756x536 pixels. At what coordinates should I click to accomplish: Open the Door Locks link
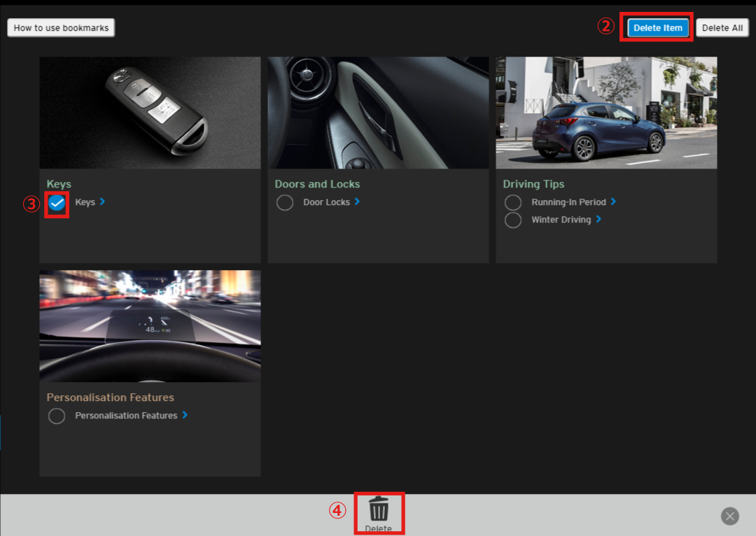[x=326, y=202]
